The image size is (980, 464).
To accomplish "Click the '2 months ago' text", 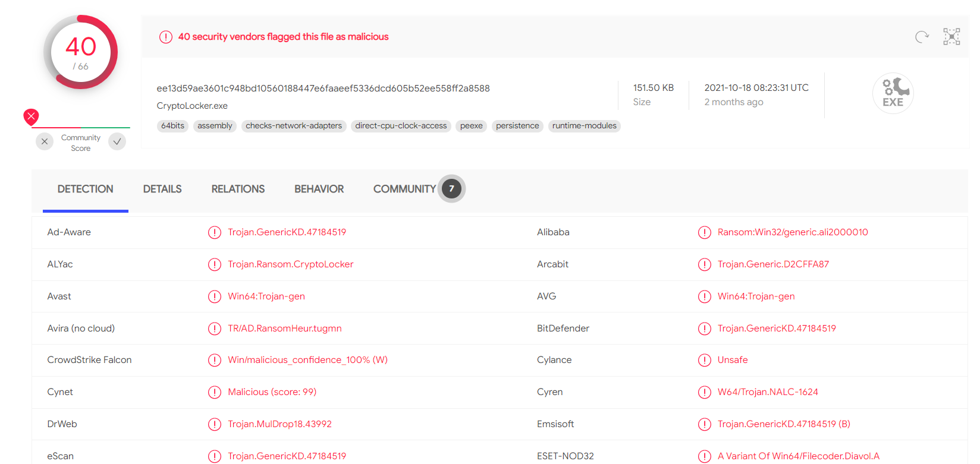I will point(734,102).
